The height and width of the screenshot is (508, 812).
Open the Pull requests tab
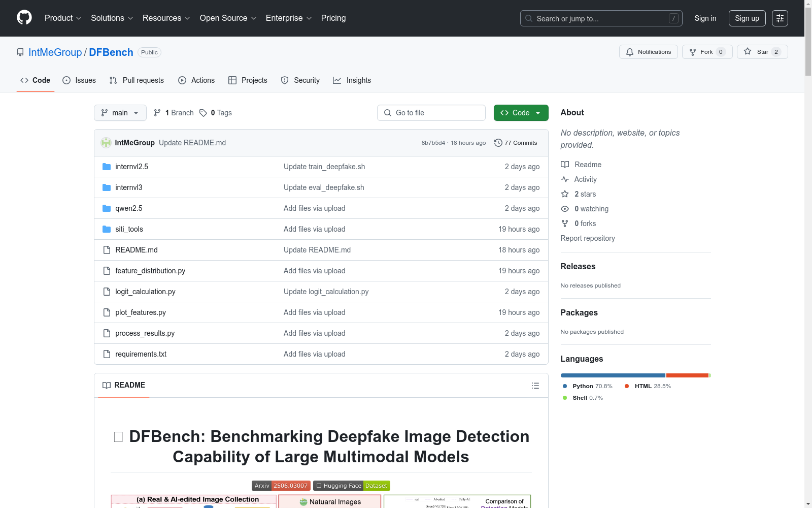tap(137, 80)
